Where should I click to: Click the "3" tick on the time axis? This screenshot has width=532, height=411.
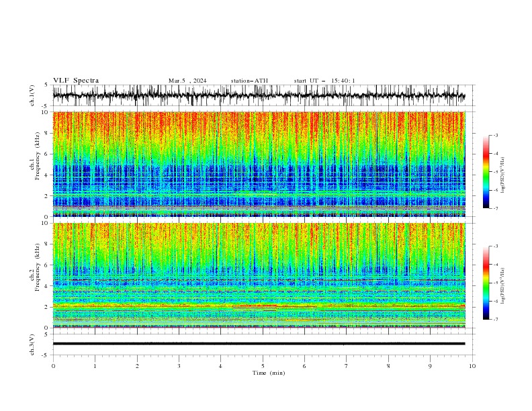click(x=179, y=366)
